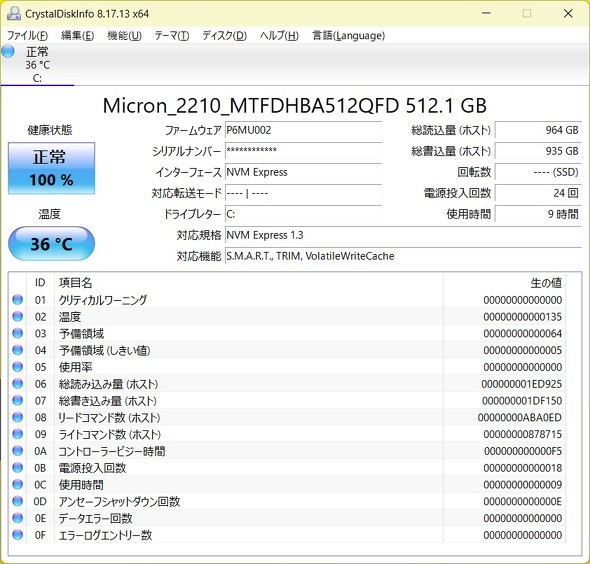The height and width of the screenshot is (564, 590).
Task: Click the standard field NVM Express 1.3
Action: [x=403, y=235]
